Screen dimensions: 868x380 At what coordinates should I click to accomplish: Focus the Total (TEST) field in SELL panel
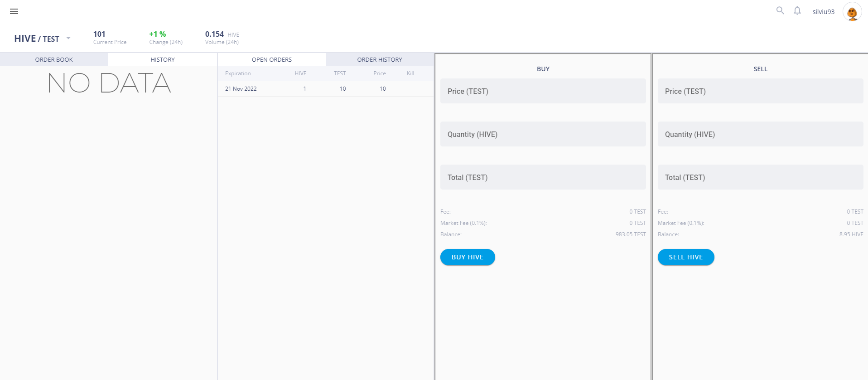point(761,177)
